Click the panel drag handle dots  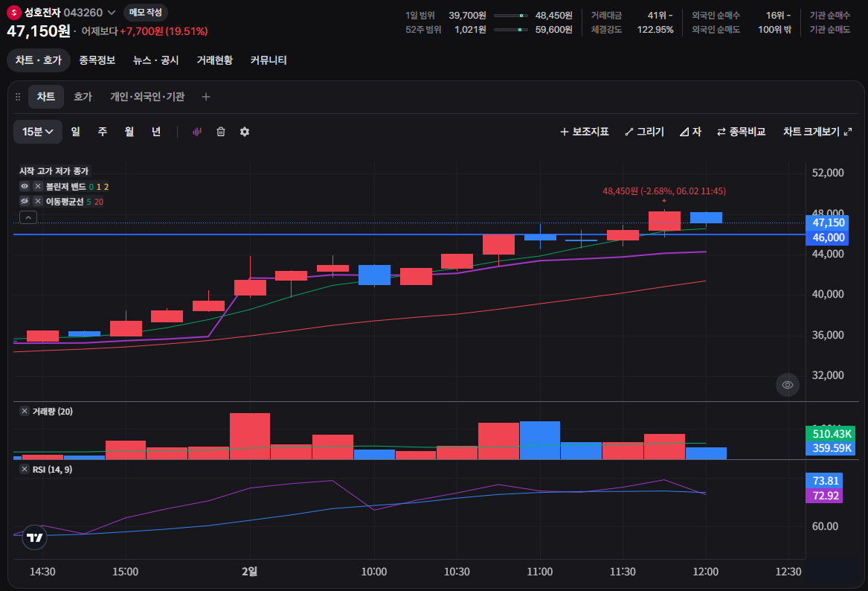tap(18, 97)
